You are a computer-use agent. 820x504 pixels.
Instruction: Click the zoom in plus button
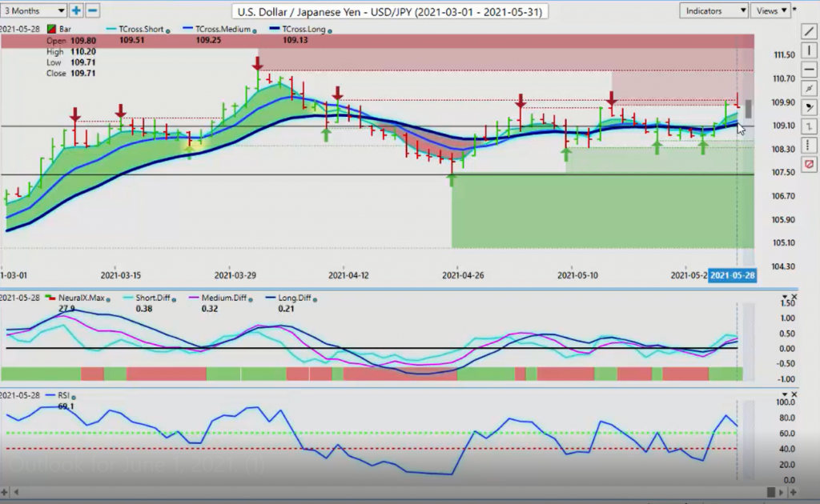[x=76, y=10]
